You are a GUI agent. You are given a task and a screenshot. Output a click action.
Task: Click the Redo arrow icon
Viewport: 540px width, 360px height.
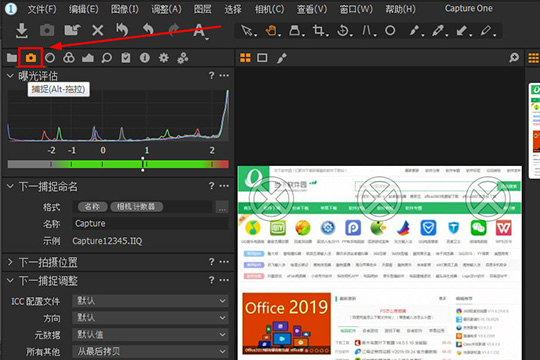click(x=174, y=30)
